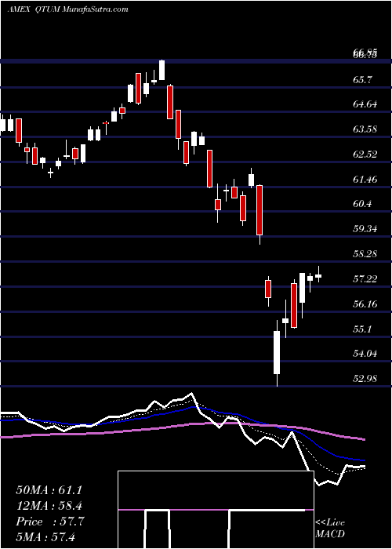Screen dimensions: 392x549
Task: Click the 52.98 price axis label
Action: click(x=366, y=379)
